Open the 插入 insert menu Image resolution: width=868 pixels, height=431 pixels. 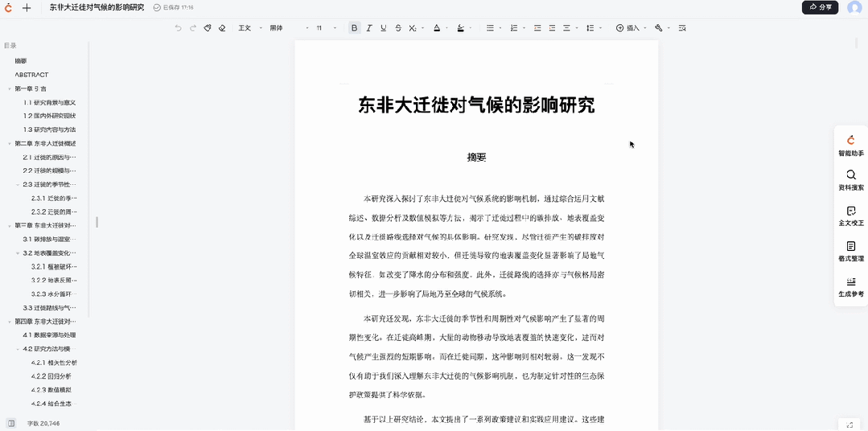[628, 28]
